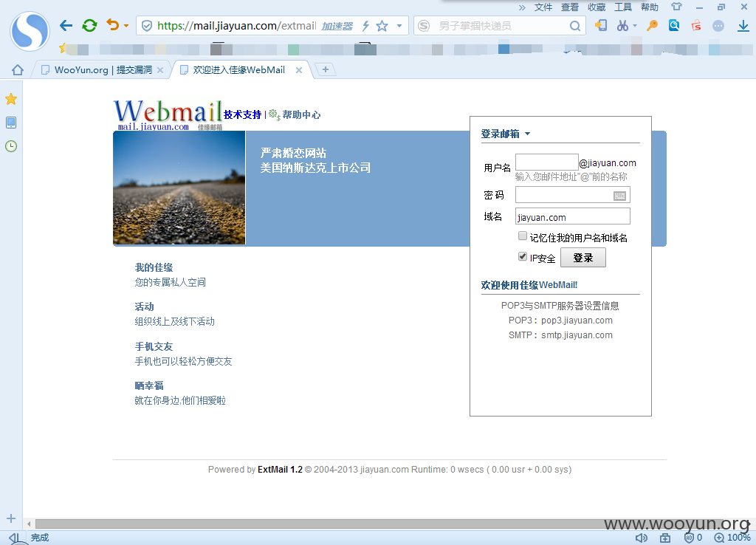Click the round chat bubble toolbar icon
The height and width of the screenshot is (545, 756).
click(x=718, y=26)
